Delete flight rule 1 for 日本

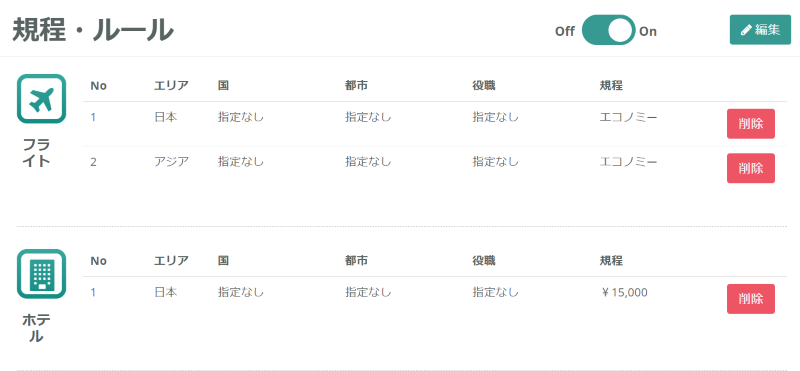coord(751,123)
